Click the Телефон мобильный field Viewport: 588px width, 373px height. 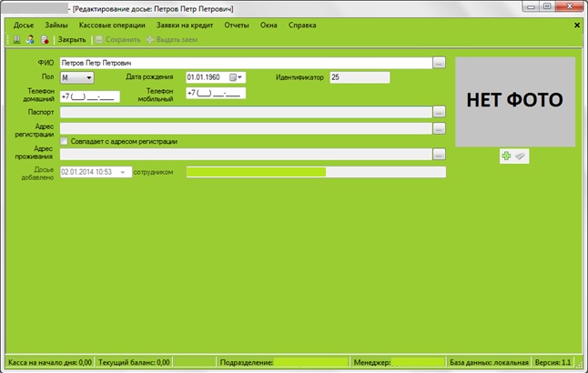coord(216,93)
